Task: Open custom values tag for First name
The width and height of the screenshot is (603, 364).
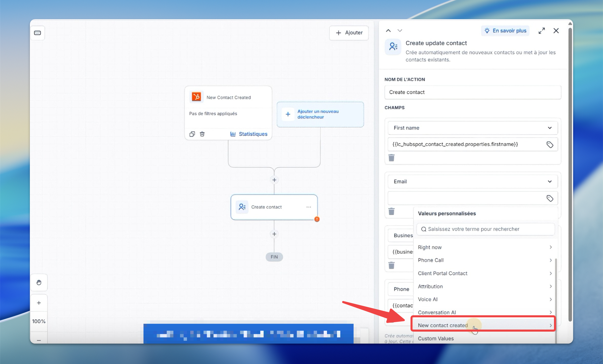Action: pyautogui.click(x=550, y=145)
